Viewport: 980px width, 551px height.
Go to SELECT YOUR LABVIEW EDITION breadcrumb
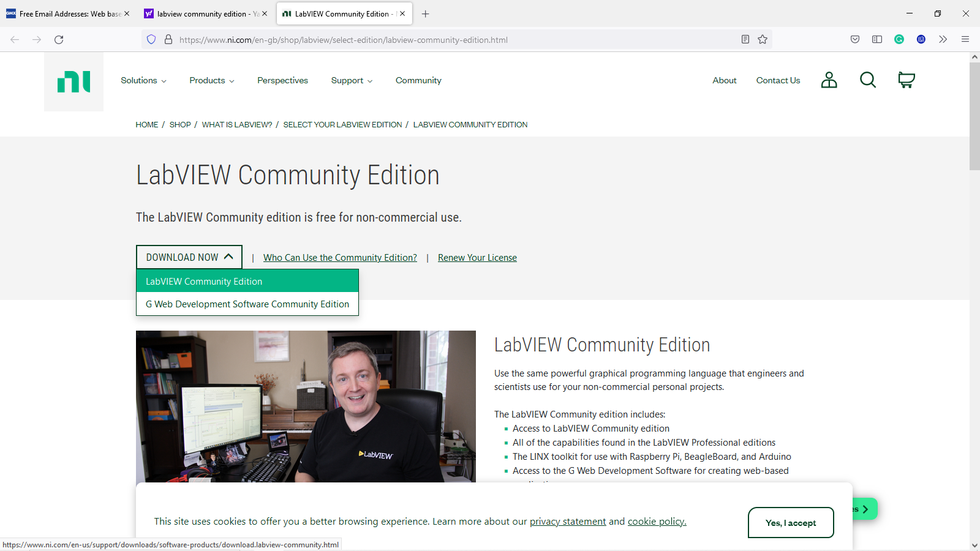pyautogui.click(x=342, y=125)
